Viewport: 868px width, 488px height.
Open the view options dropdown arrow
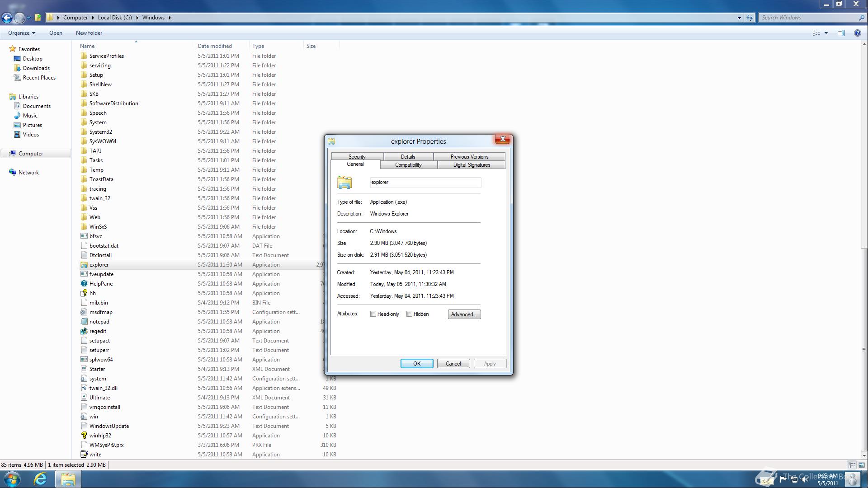click(826, 33)
